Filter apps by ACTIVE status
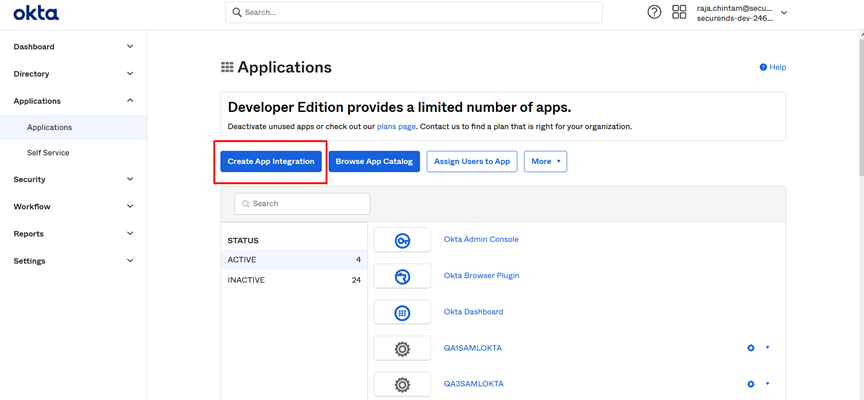The height and width of the screenshot is (400, 864). pos(294,260)
